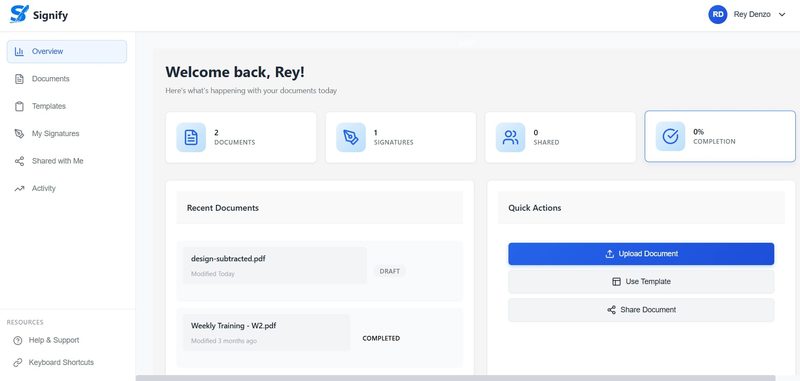Click the checkmark icon on Completion card
The image size is (800, 381).
670,136
